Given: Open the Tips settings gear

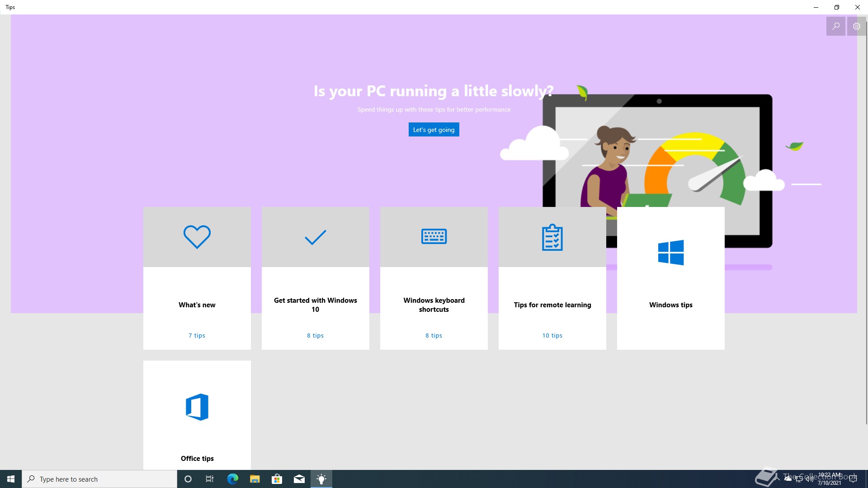Looking at the screenshot, I should tap(856, 26).
